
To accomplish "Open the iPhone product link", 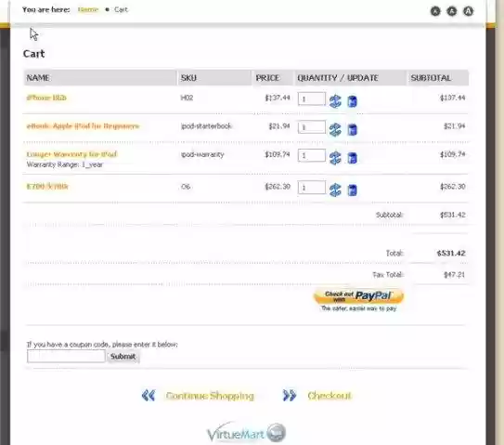I will (46, 98).
